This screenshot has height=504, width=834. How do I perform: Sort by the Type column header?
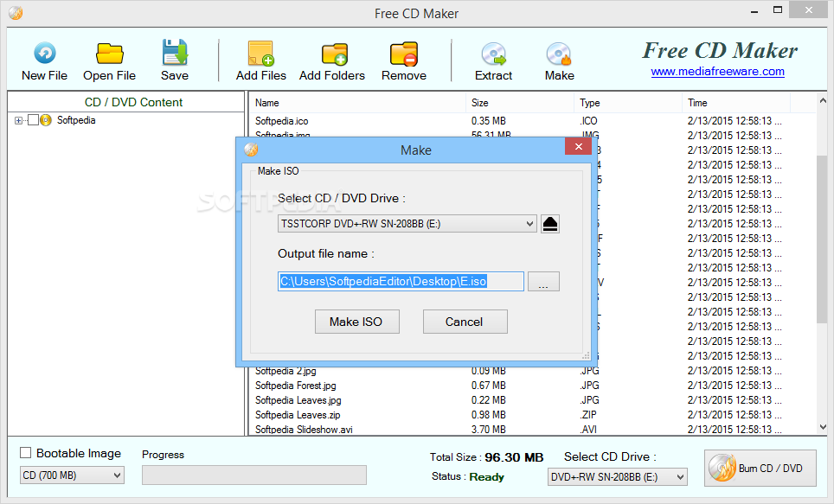point(628,103)
